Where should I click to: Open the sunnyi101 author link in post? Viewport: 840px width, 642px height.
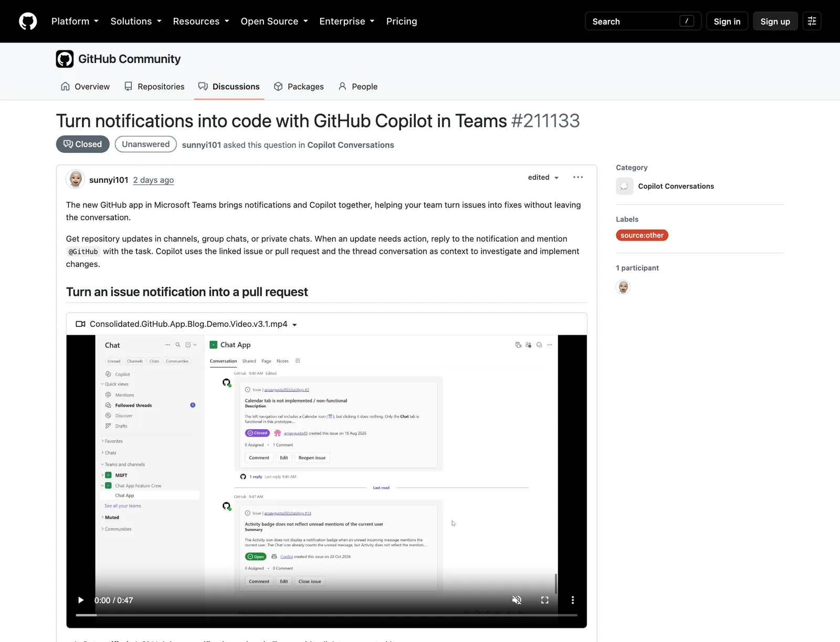[109, 180]
